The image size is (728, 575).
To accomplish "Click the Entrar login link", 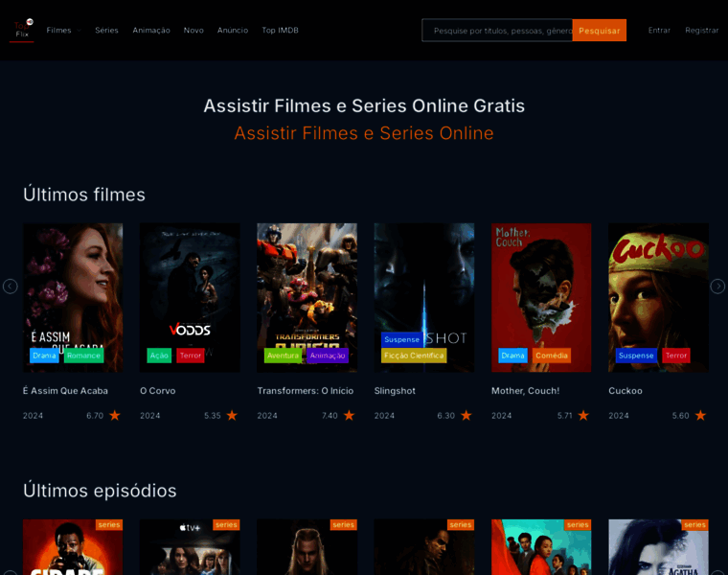I will [659, 31].
